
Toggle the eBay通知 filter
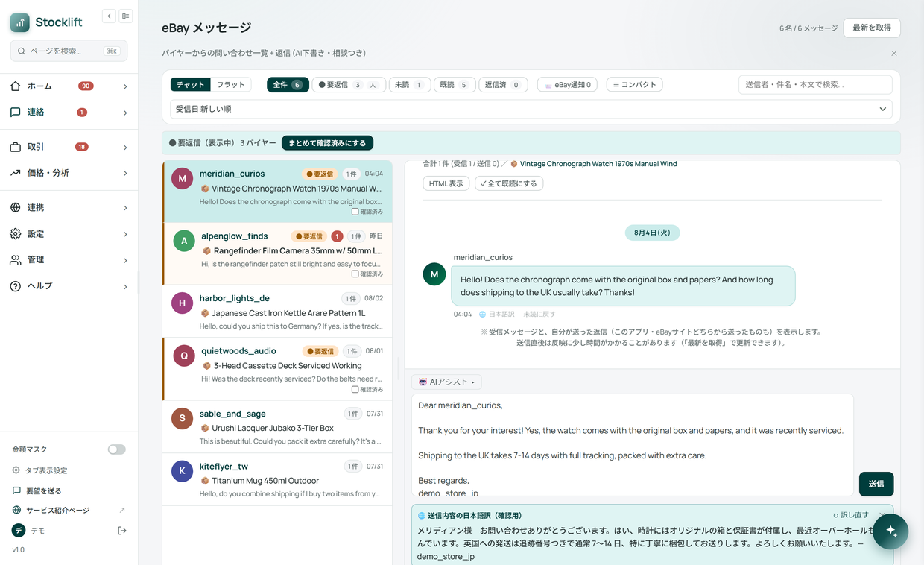point(567,85)
